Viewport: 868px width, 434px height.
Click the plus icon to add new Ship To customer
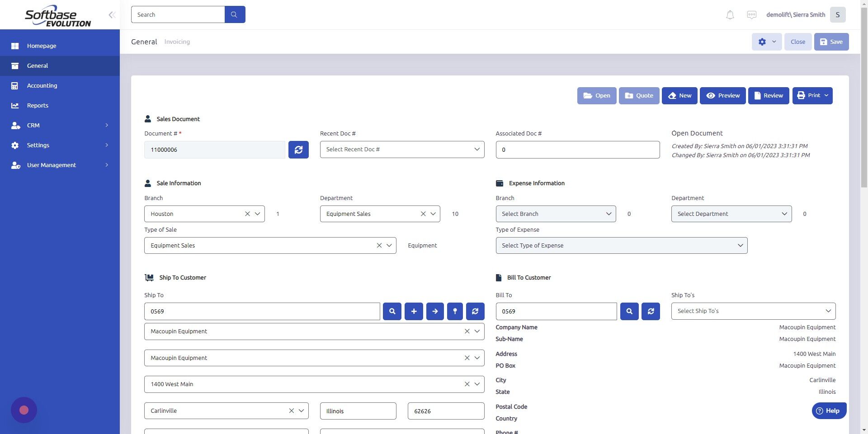(x=414, y=311)
